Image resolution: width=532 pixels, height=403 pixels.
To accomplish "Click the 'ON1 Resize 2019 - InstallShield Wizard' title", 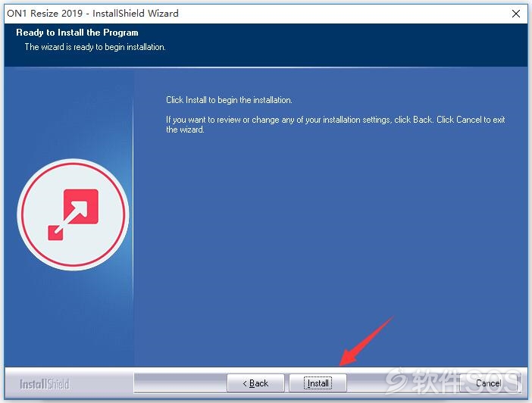I will tap(92, 13).
